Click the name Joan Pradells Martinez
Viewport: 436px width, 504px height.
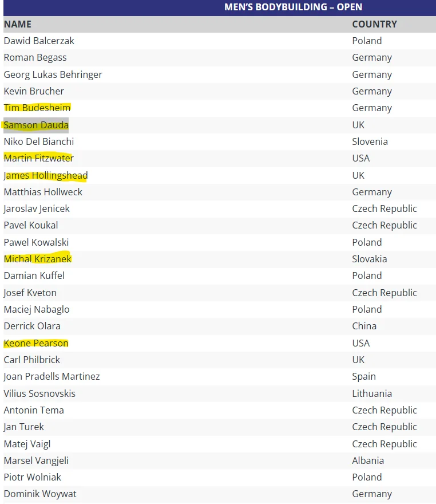[x=51, y=376]
